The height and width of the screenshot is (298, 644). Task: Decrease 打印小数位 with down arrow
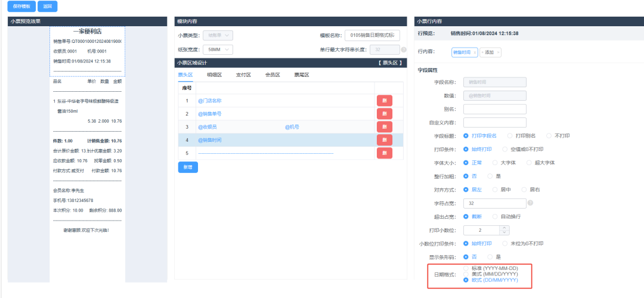pyautogui.click(x=504, y=232)
